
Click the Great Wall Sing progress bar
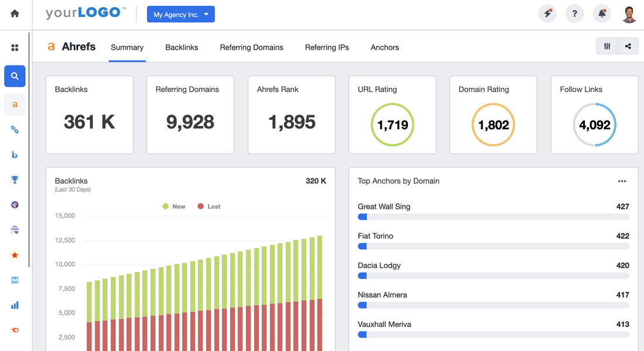point(494,217)
